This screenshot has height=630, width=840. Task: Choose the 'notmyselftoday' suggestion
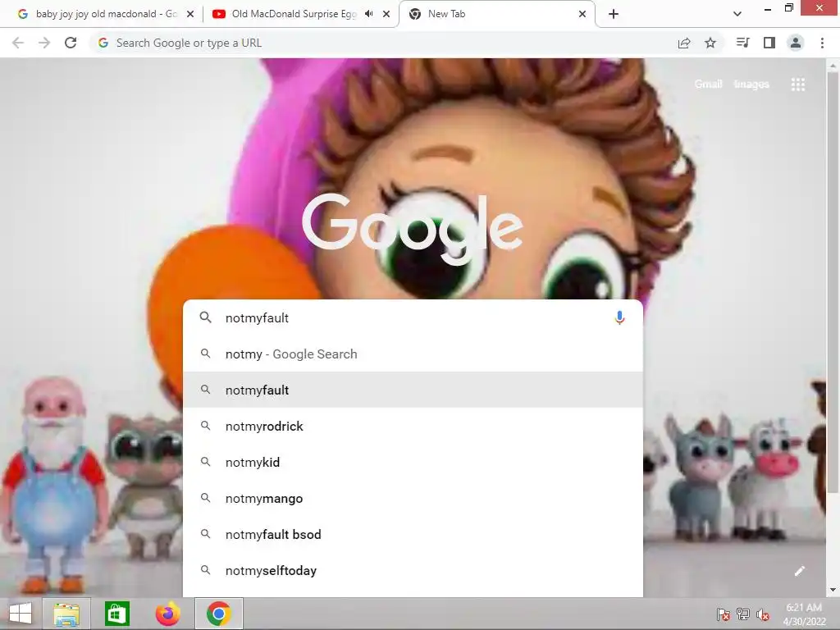click(x=413, y=571)
